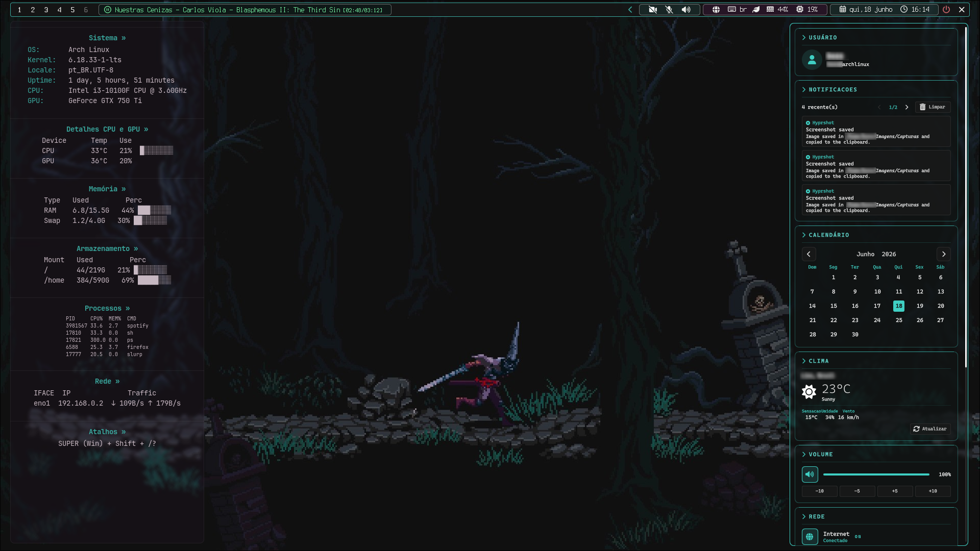Pause the music with the player icon
This screenshot has height=551, width=980.
click(x=108, y=10)
